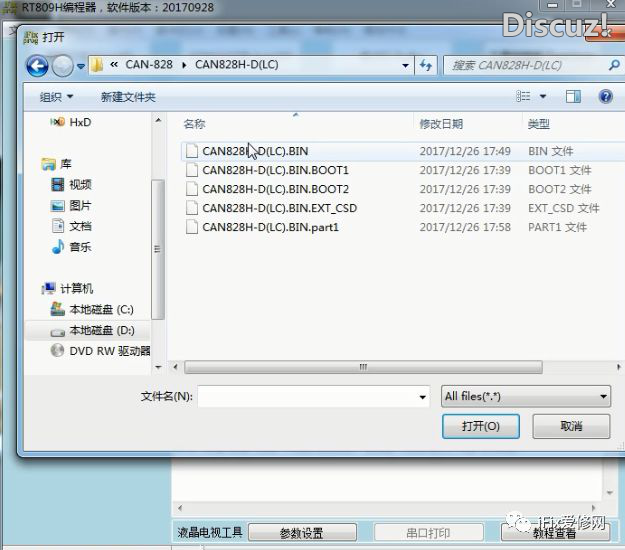Sort by 修改日期 column header
Viewport: 625px width, 550px height.
click(441, 124)
